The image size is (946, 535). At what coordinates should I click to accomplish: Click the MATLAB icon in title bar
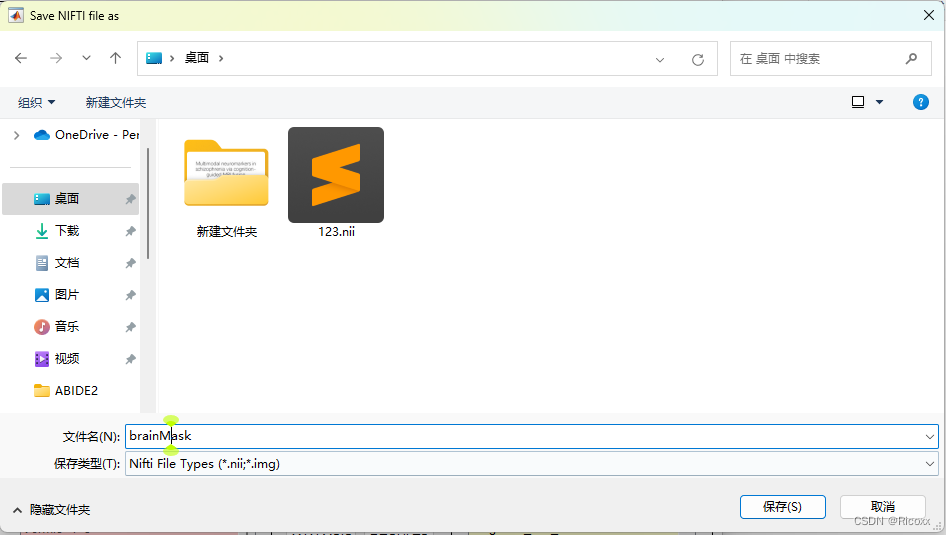pyautogui.click(x=16, y=16)
